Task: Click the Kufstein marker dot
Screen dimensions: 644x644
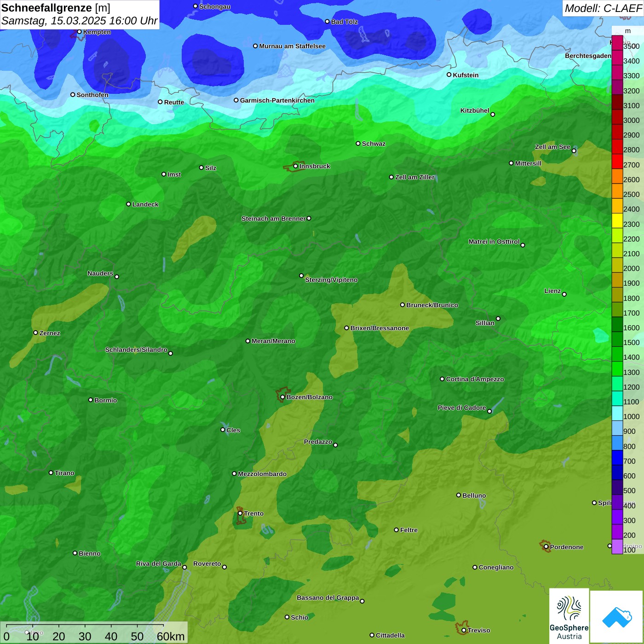Action: 449,75
